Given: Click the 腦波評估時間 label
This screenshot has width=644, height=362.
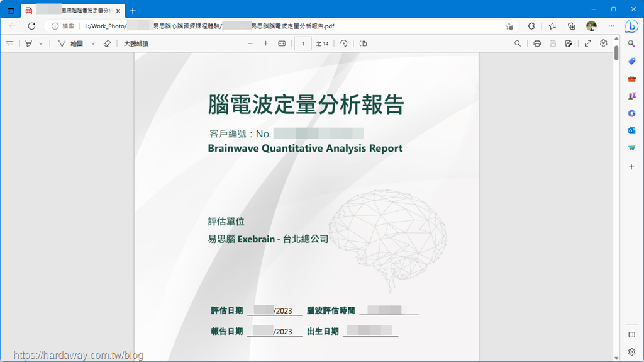Looking at the screenshot, I should [331, 310].
